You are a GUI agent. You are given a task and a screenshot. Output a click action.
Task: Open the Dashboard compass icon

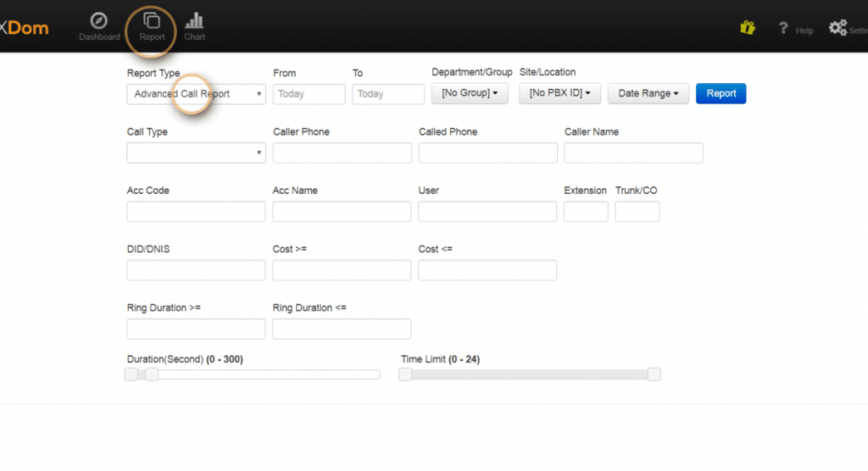[99, 21]
